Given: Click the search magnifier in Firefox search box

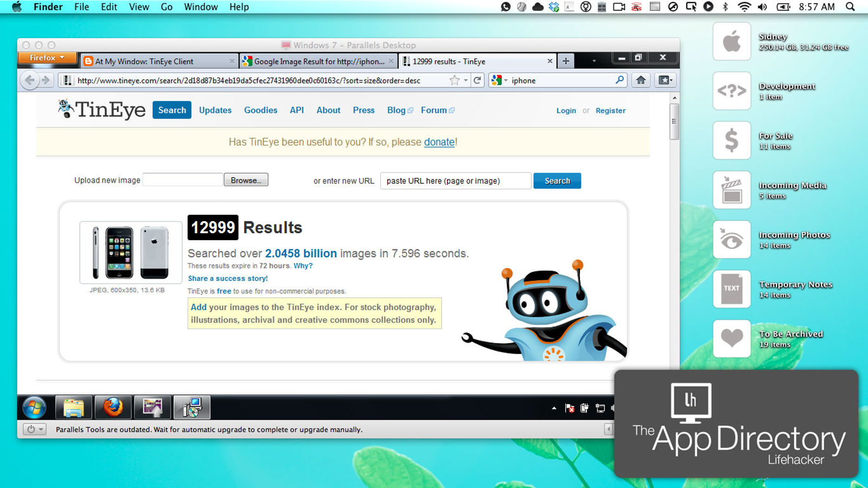Looking at the screenshot, I should click(620, 80).
